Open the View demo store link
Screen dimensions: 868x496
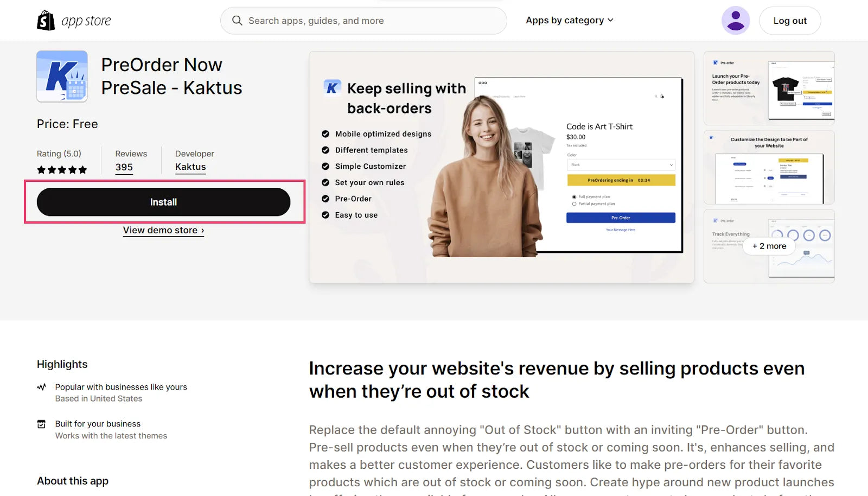click(163, 230)
